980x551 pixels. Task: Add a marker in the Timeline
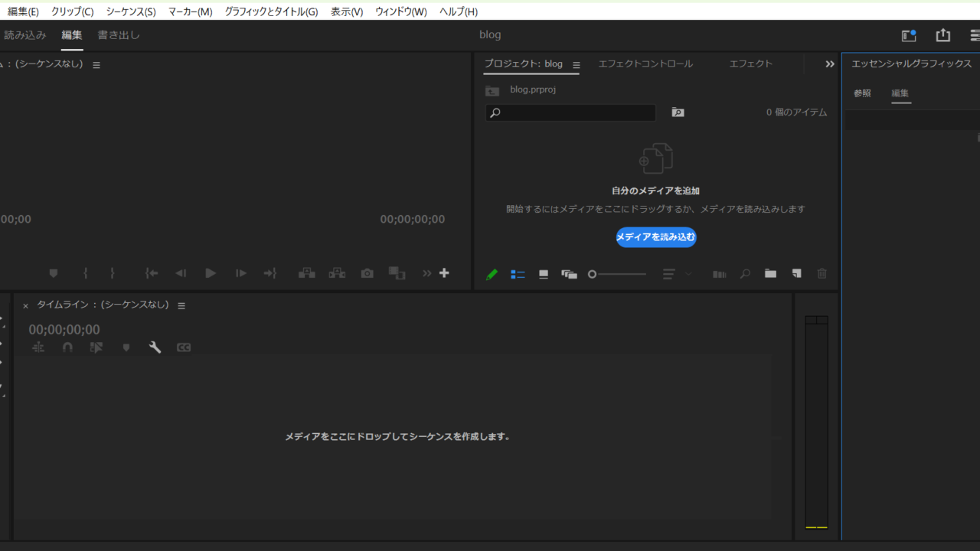pos(126,347)
